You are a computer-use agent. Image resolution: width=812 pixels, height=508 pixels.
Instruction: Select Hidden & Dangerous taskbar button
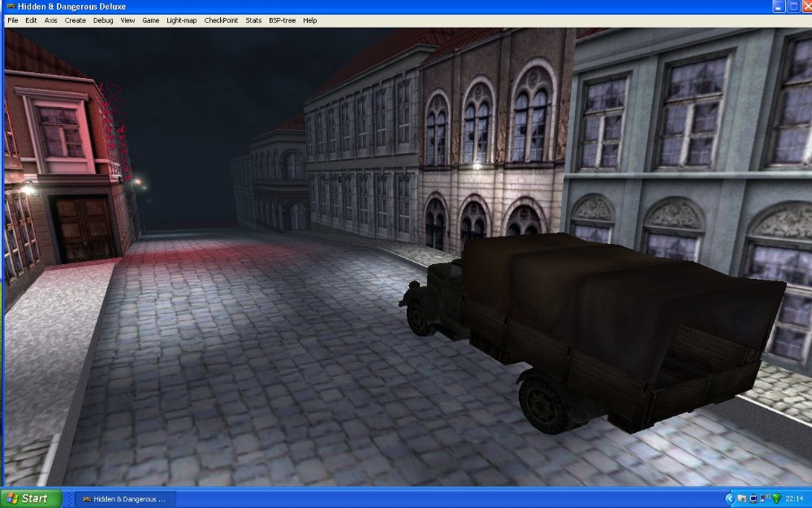(x=125, y=498)
